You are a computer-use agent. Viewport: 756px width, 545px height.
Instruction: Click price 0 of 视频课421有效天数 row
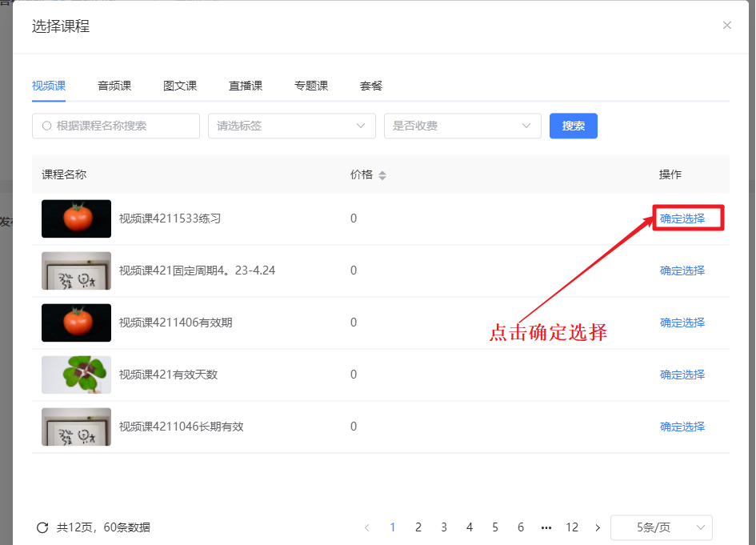click(354, 375)
